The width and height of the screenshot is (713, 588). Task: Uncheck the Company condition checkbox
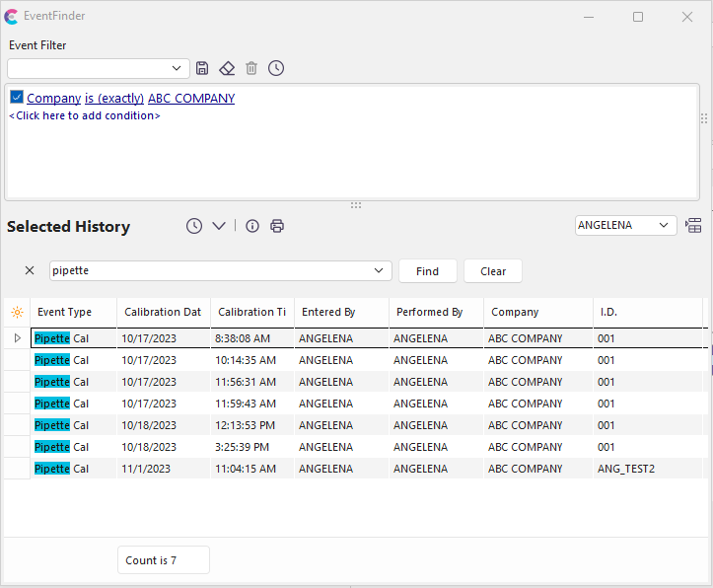pos(17,98)
